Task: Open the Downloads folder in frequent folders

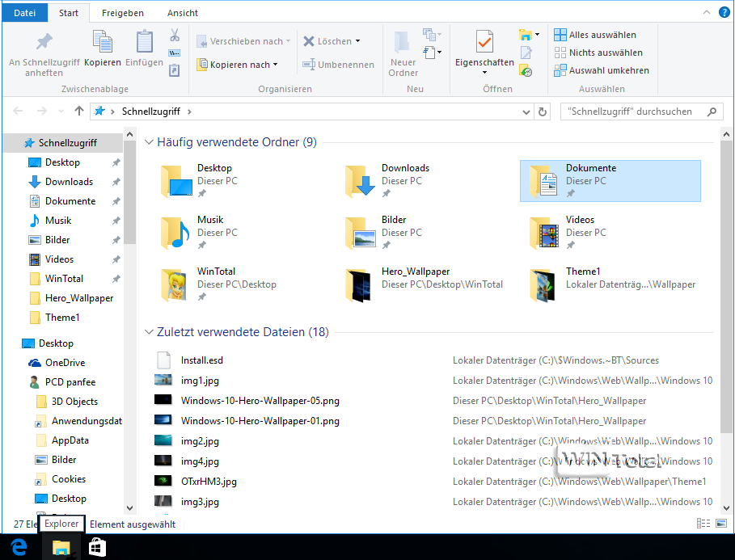Action: (x=427, y=181)
